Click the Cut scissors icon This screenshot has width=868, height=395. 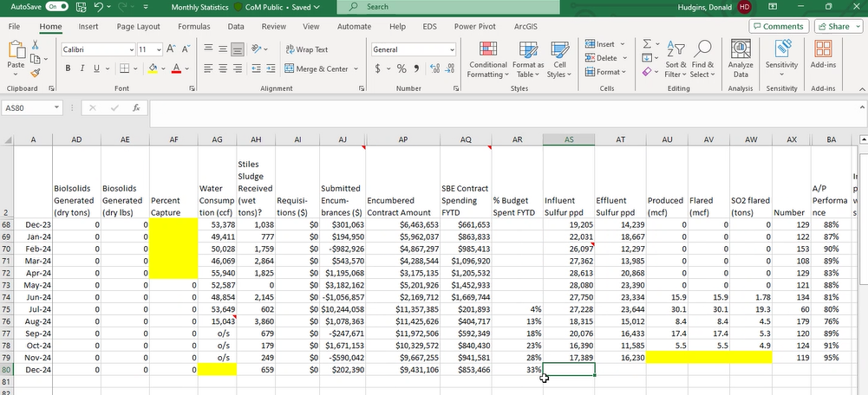pyautogui.click(x=36, y=44)
